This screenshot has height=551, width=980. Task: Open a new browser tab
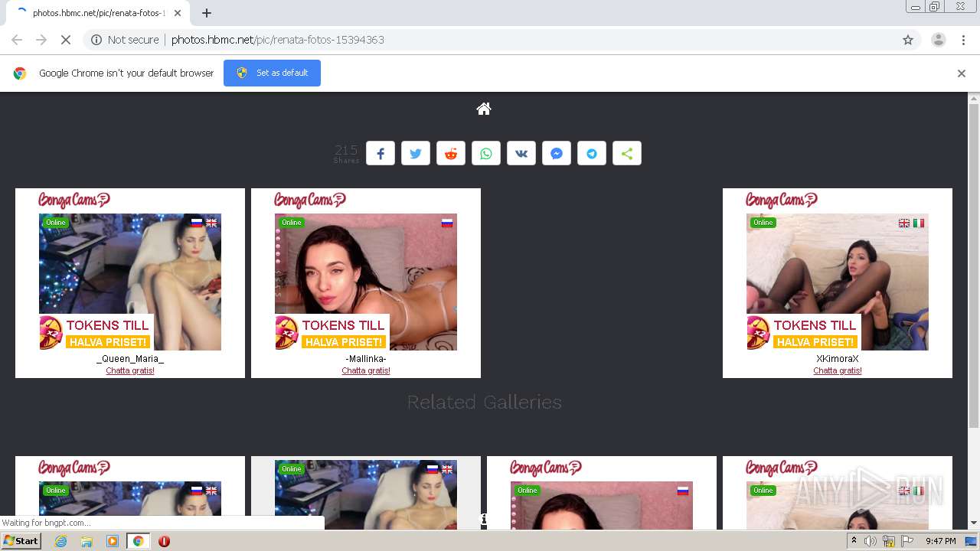tap(207, 13)
